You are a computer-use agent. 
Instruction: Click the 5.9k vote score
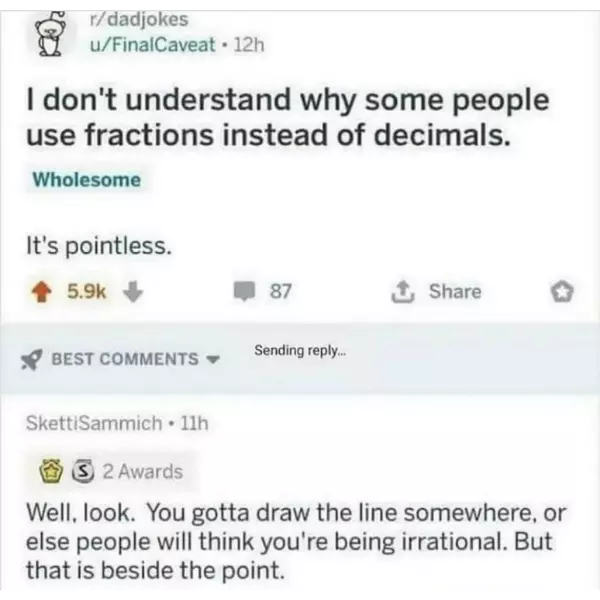86,291
